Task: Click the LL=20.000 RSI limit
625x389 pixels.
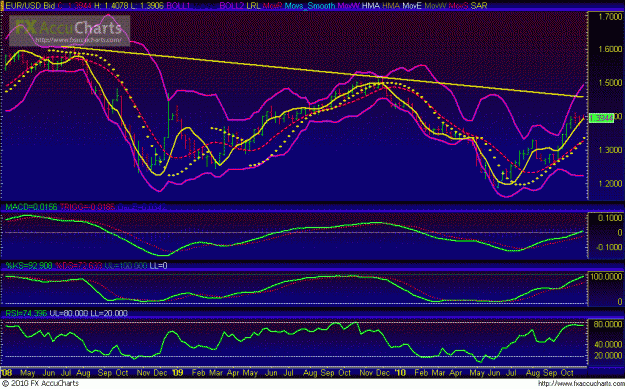Action: [109, 314]
